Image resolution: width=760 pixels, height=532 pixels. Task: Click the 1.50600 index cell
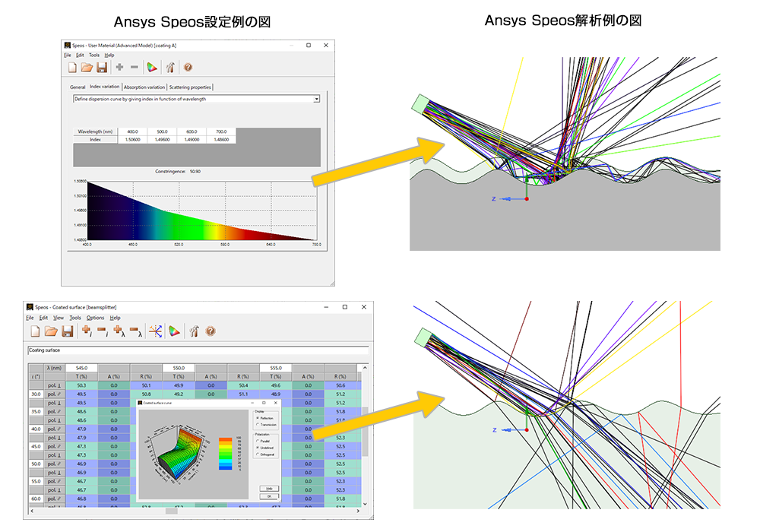132,140
